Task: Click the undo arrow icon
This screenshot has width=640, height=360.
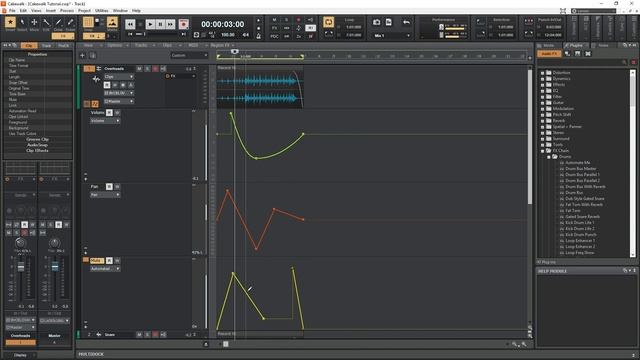Action: pos(406,22)
